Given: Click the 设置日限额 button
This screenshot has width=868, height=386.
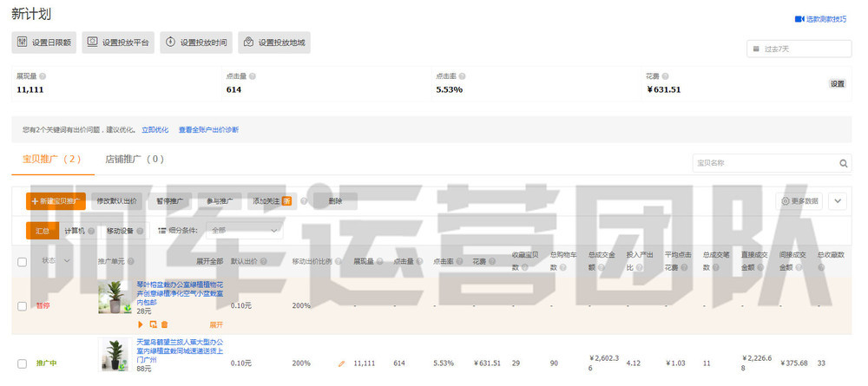Looking at the screenshot, I should [44, 43].
